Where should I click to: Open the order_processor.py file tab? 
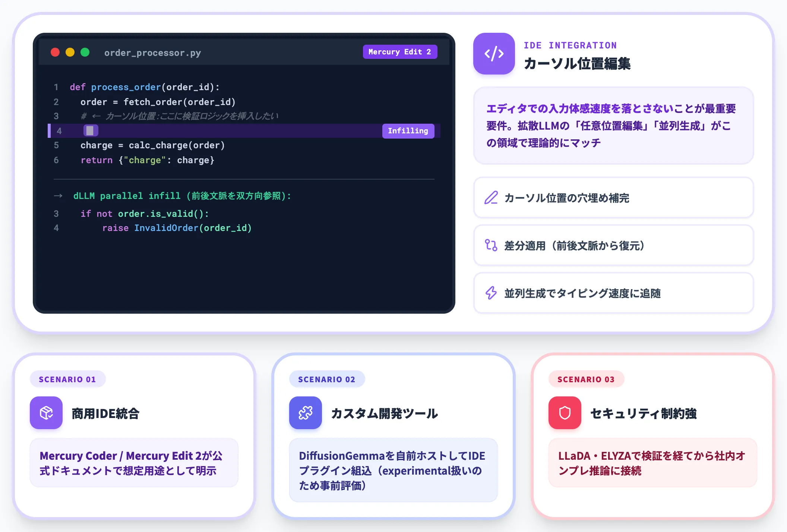[152, 53]
